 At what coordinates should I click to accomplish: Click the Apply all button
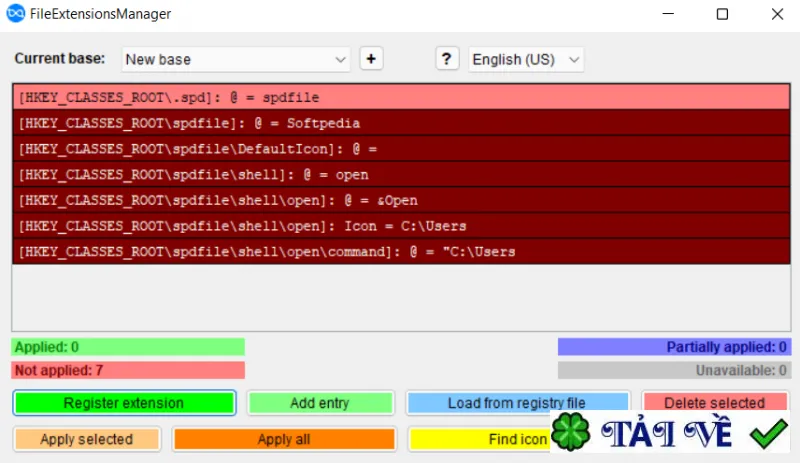click(x=284, y=439)
